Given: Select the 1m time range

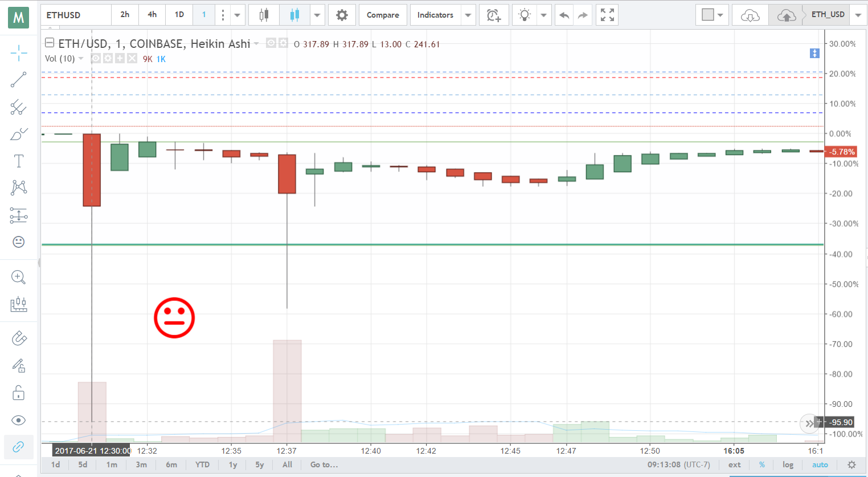Looking at the screenshot, I should pos(112,464).
